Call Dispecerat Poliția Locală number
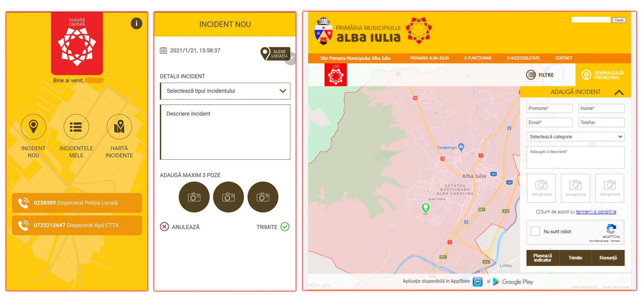Screen dimensions: 644x302 coord(77,203)
